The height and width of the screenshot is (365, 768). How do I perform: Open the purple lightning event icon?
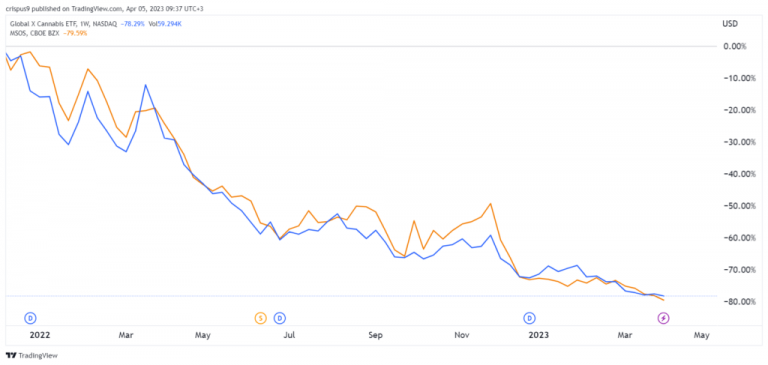coord(663,318)
